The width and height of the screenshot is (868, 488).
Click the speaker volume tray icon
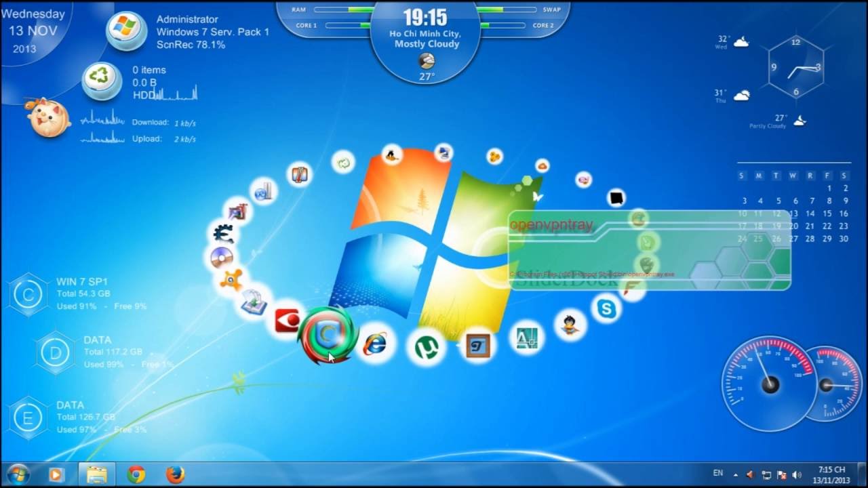pos(796,474)
